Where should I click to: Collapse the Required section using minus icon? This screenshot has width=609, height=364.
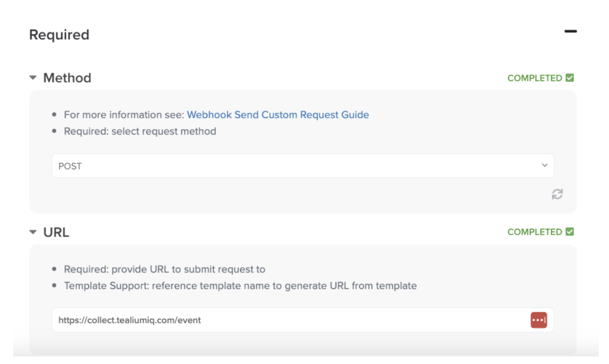click(570, 31)
